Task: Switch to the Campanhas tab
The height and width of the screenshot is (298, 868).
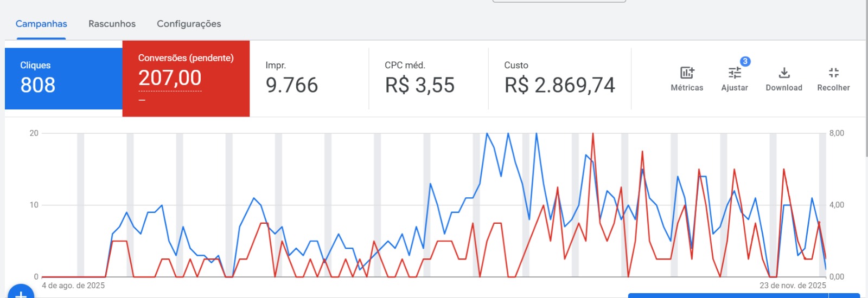Action: 41,24
